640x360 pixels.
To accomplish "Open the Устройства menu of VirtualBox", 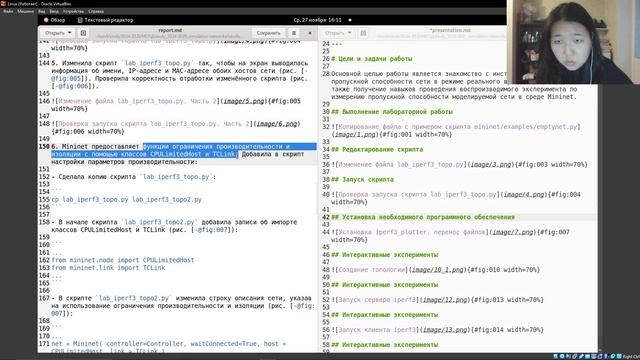I will [x=73, y=11].
